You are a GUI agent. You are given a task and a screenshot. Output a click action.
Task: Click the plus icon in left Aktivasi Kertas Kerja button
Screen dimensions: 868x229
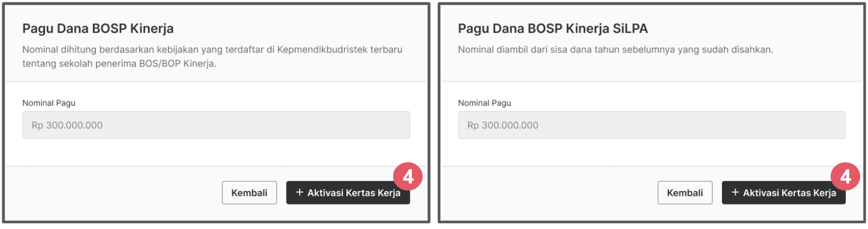[x=300, y=193]
